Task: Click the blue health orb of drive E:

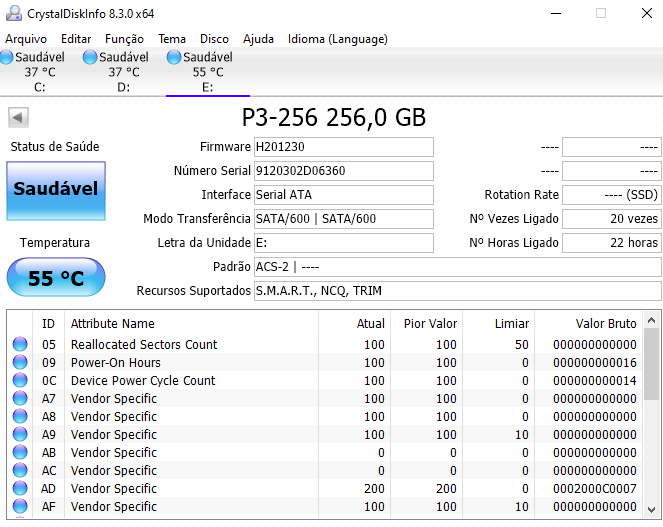Action: [174, 57]
